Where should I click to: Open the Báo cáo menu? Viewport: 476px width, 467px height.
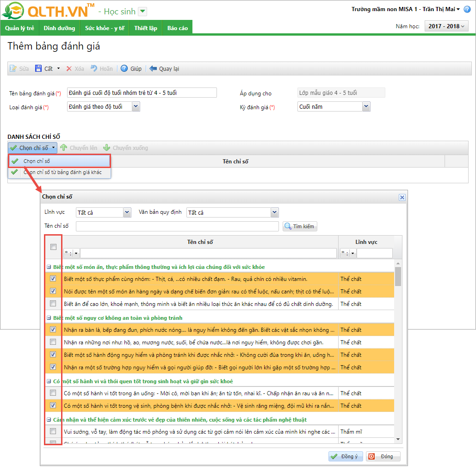178,28
